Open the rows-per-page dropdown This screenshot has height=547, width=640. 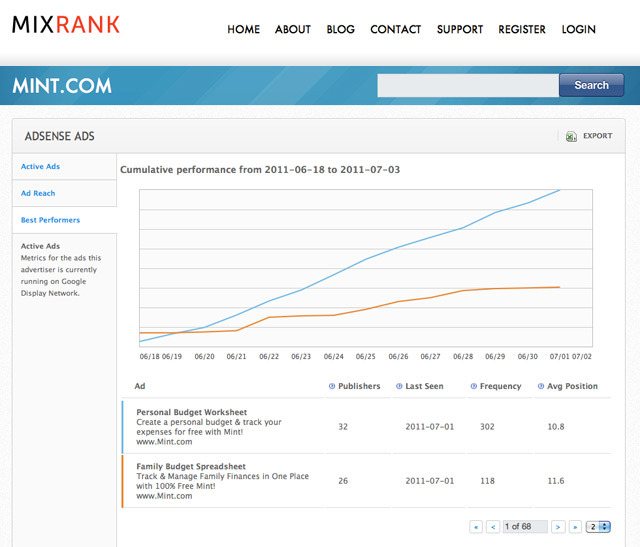coord(599,526)
